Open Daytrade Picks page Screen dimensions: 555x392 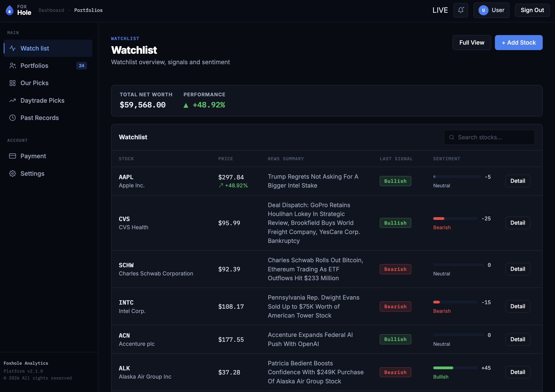click(x=48, y=101)
